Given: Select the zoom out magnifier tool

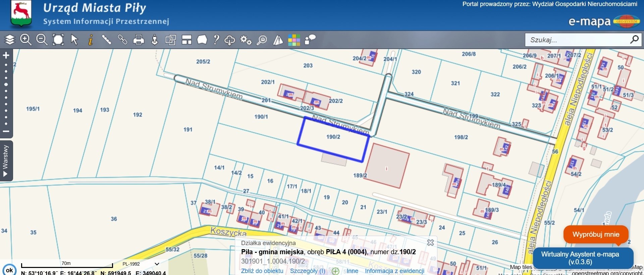Looking at the screenshot, I should click(42, 40).
